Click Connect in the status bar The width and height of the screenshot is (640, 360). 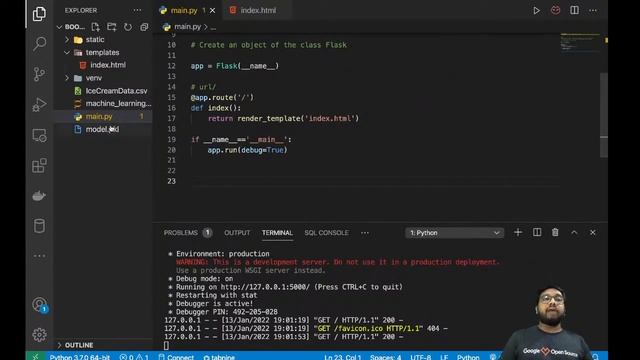pos(176,357)
